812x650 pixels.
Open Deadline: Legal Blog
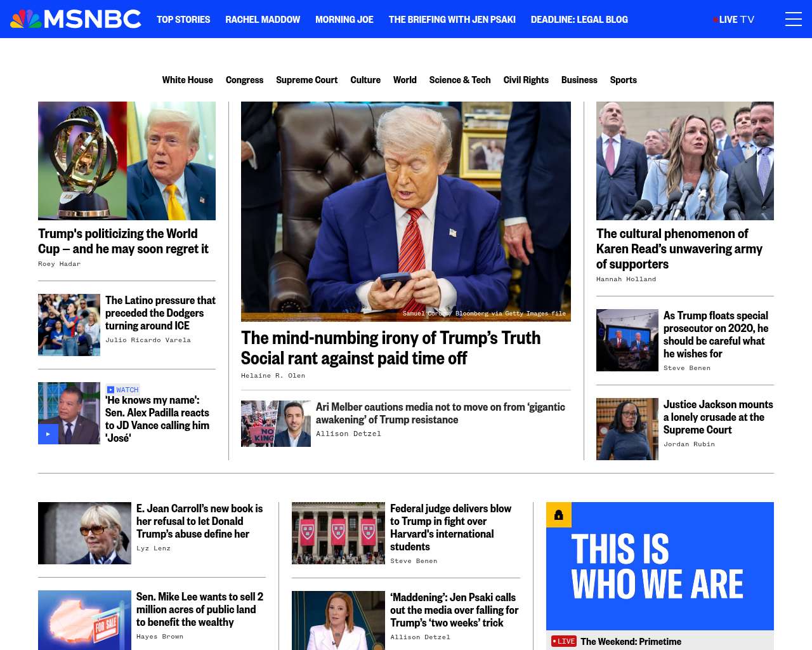[x=579, y=20]
